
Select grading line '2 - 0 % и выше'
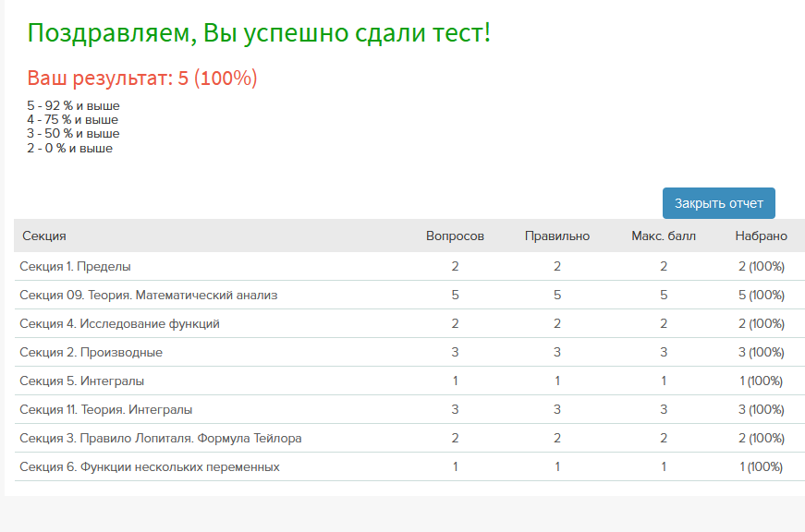[x=70, y=149]
